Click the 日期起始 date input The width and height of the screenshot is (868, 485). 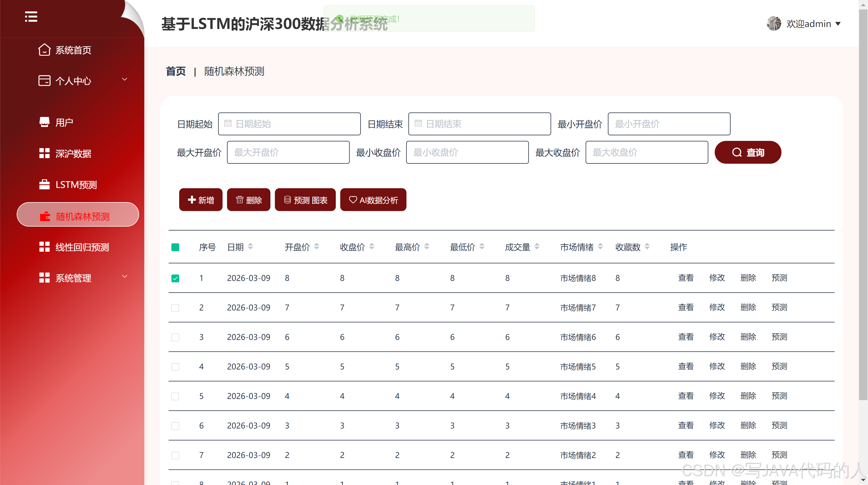pos(289,124)
